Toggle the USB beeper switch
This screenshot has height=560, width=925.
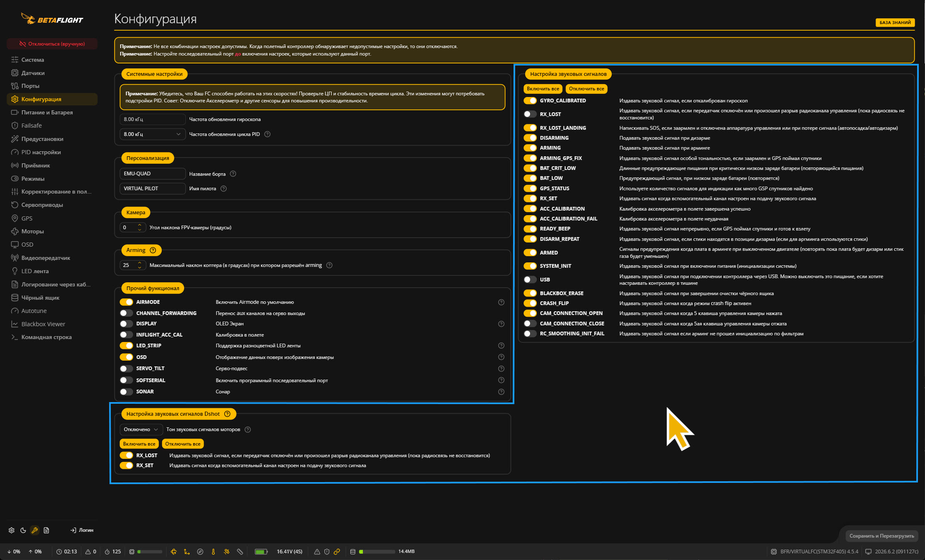530,280
